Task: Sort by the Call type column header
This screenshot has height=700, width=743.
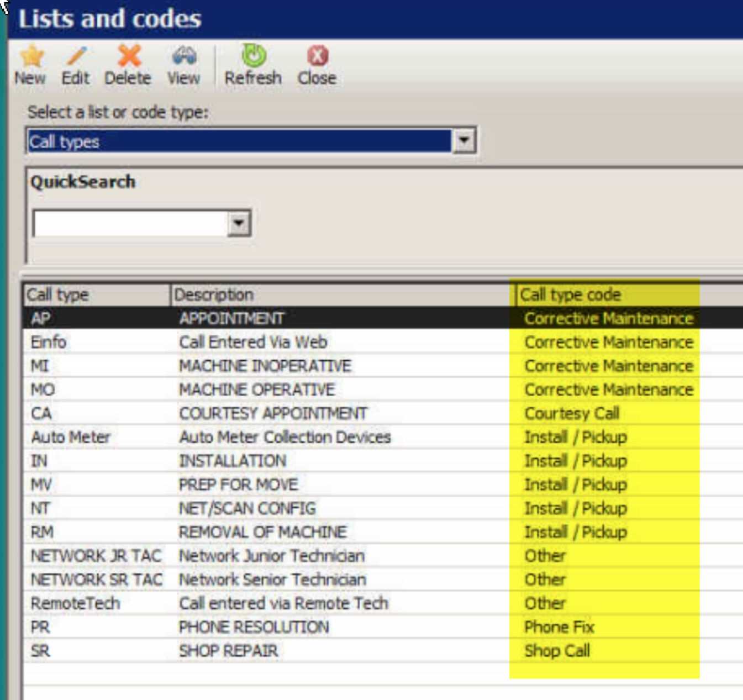Action: [97, 295]
